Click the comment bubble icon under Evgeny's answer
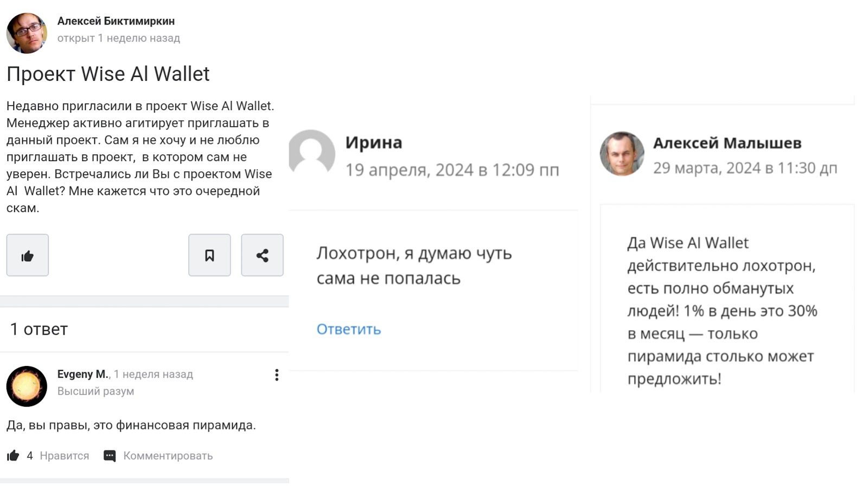This screenshot has width=868, height=488. (x=110, y=456)
